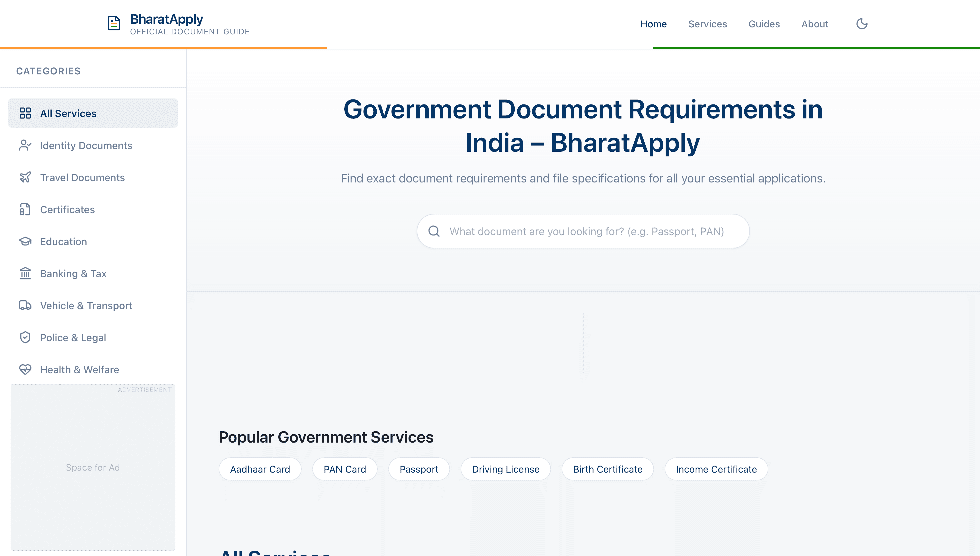This screenshot has height=556, width=980.
Task: Click the Banking & Tax building icon
Action: 25,273
